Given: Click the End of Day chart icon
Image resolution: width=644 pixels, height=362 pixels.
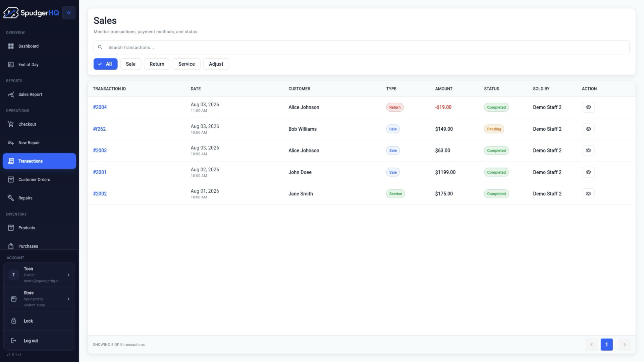Looking at the screenshot, I should (x=11, y=64).
